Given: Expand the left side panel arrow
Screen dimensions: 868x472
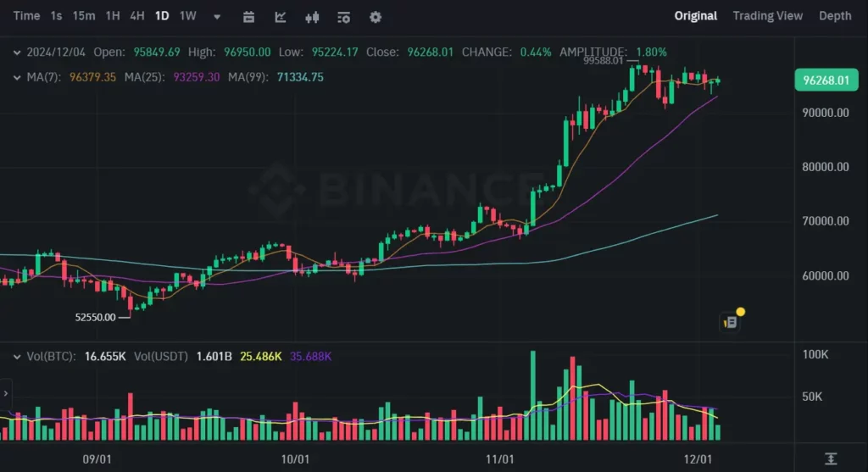Looking at the screenshot, I should tap(6, 393).
